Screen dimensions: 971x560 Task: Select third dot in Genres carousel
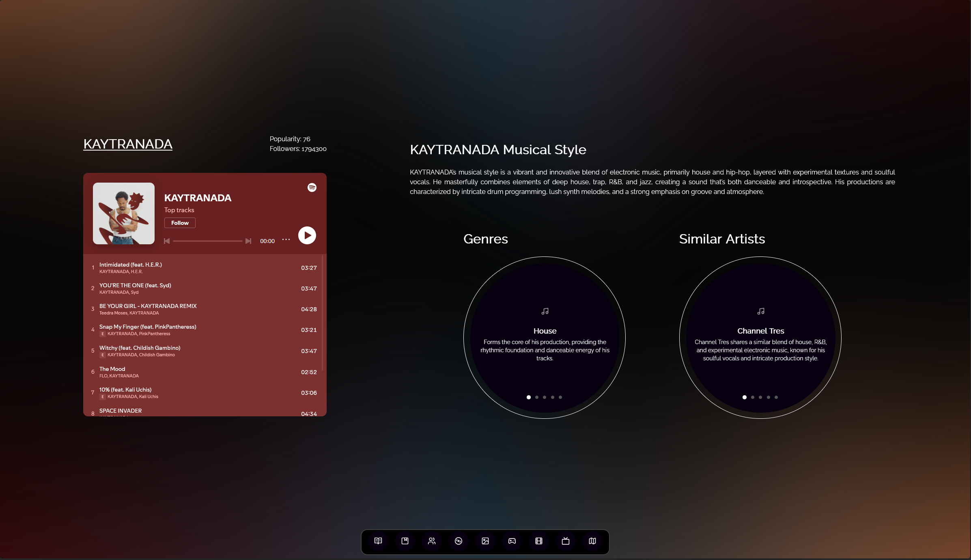click(x=545, y=397)
